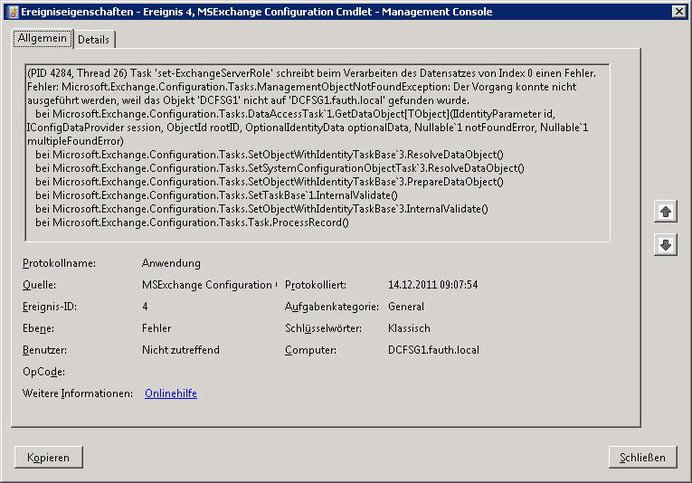Click the line starting with IConfigDataProvider session
Image resolution: width=692 pixels, height=483 pixels.
pos(308,128)
